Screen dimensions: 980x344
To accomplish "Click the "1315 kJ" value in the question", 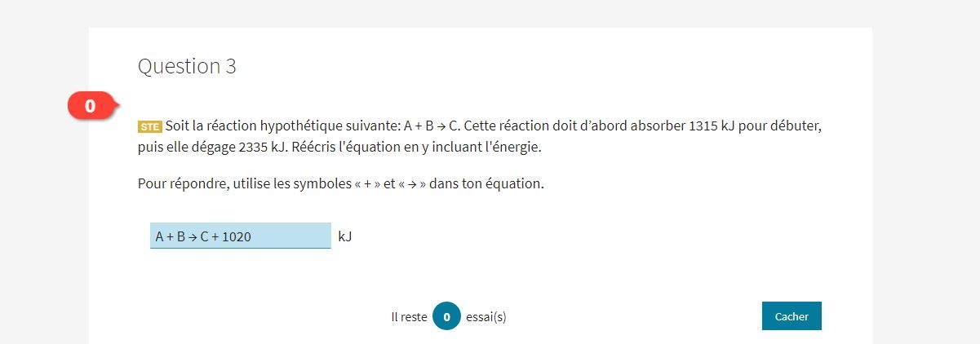I will (712, 126).
